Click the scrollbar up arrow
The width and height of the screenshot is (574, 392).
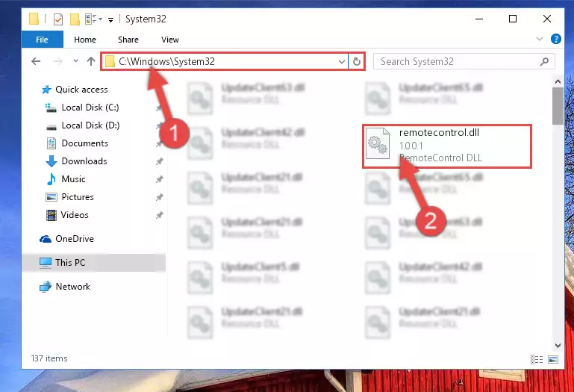tap(558, 81)
